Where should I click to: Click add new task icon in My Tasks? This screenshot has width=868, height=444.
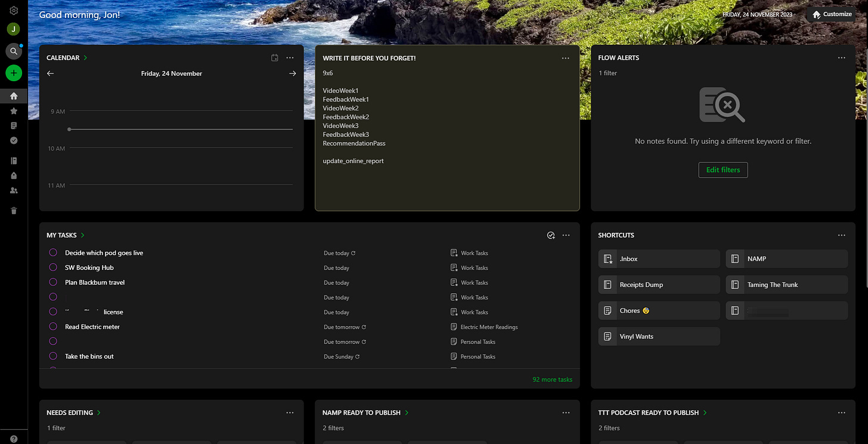point(551,235)
